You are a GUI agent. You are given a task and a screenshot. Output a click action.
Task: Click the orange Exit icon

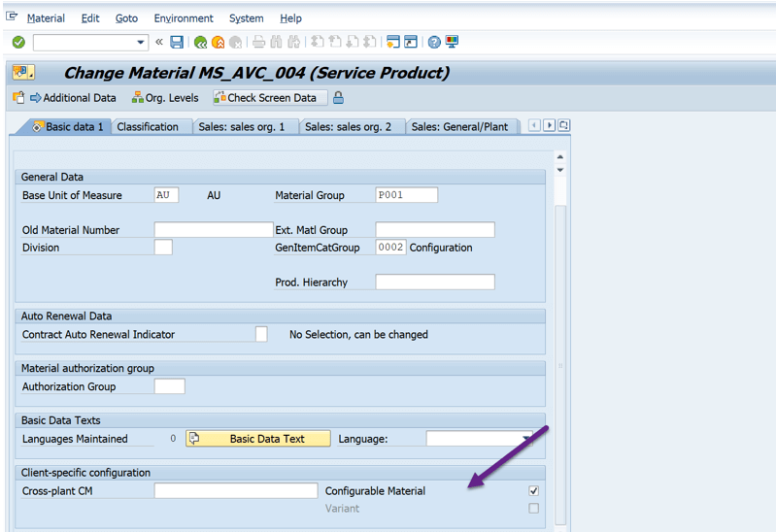coord(218,43)
